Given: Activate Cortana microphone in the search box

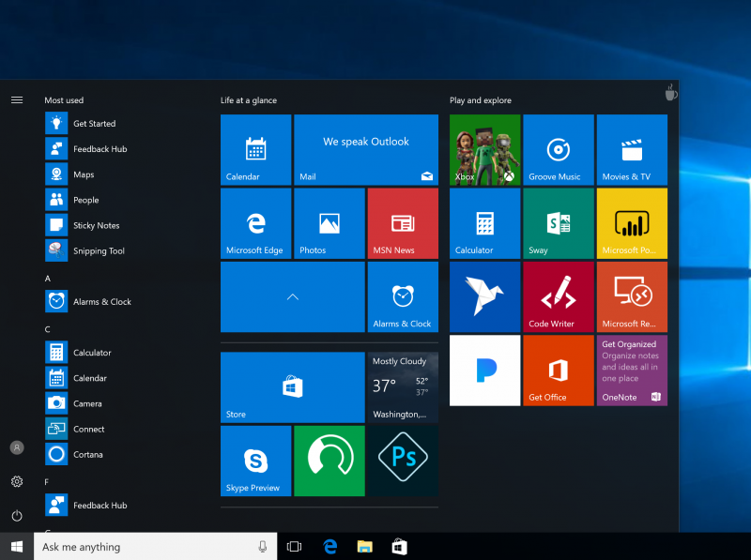Looking at the screenshot, I should (263, 547).
